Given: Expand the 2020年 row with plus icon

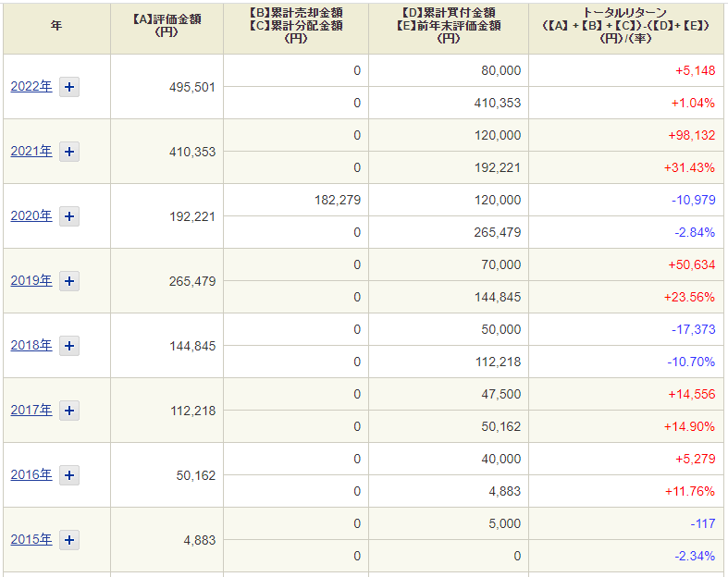Looking at the screenshot, I should (x=69, y=216).
